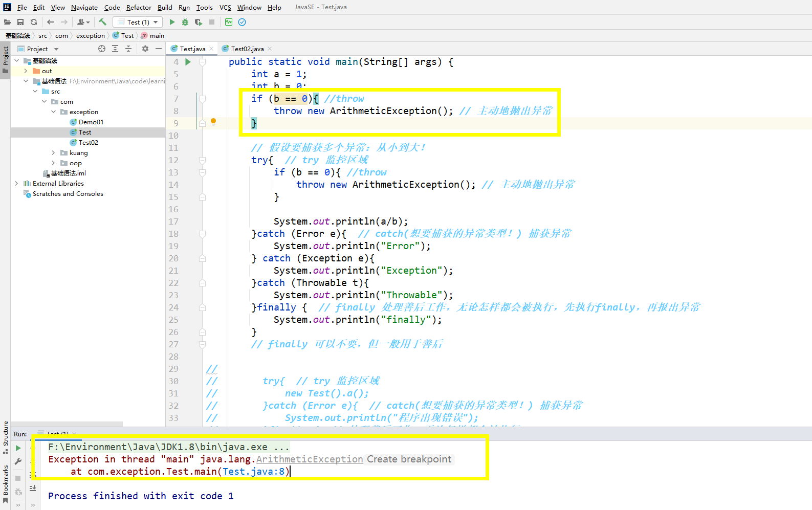Screen dimensions: 812x510
Task: Click the yellow intention bulb on line 9
Action: [x=213, y=122]
